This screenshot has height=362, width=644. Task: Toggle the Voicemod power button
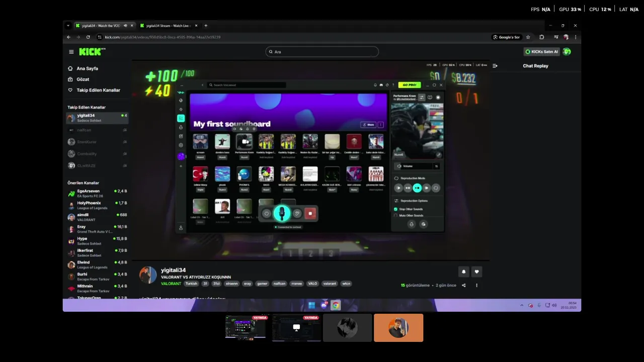[267, 214]
